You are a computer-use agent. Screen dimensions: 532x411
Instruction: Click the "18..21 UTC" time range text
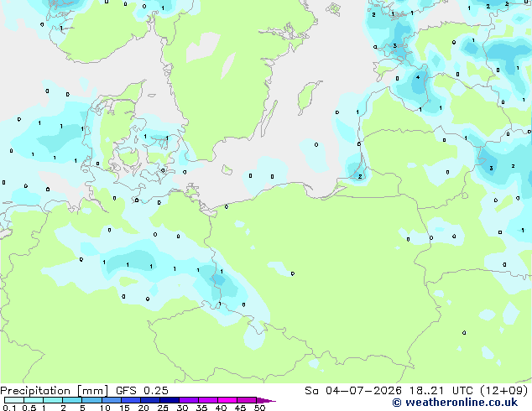tap(441, 391)
